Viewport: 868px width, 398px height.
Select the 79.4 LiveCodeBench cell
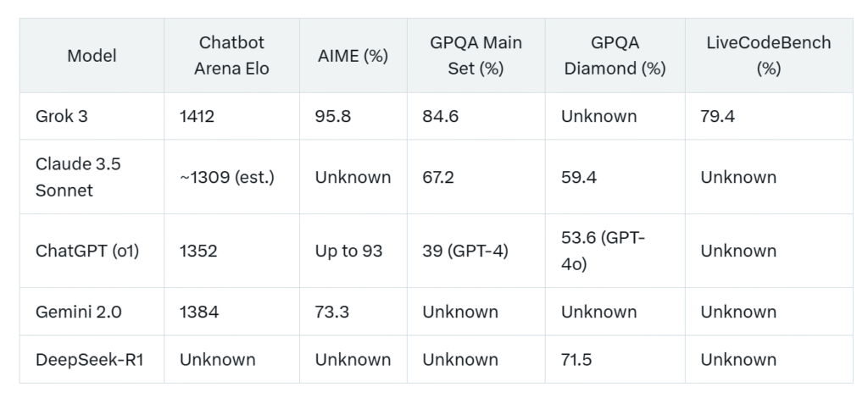click(717, 116)
